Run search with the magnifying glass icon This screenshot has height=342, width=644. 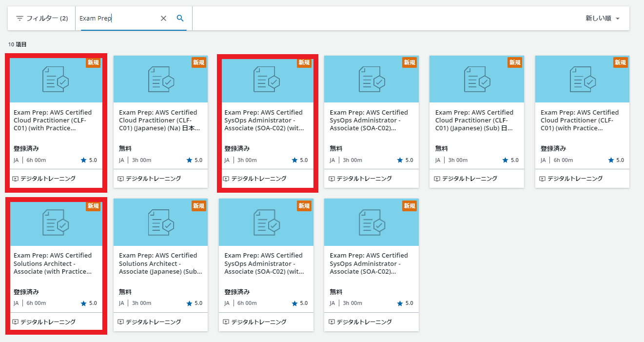click(x=180, y=18)
